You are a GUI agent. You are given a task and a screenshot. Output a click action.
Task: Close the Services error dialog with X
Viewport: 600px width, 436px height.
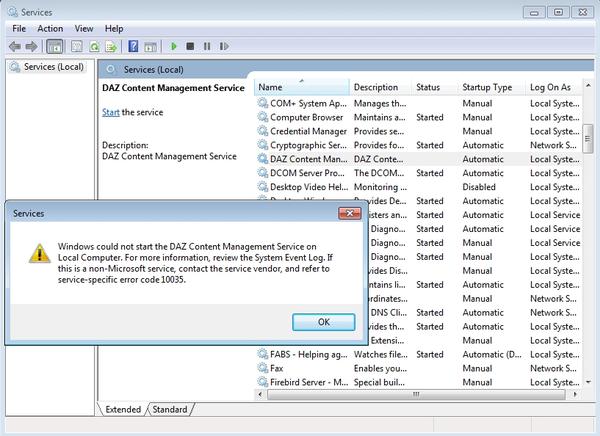(350, 213)
